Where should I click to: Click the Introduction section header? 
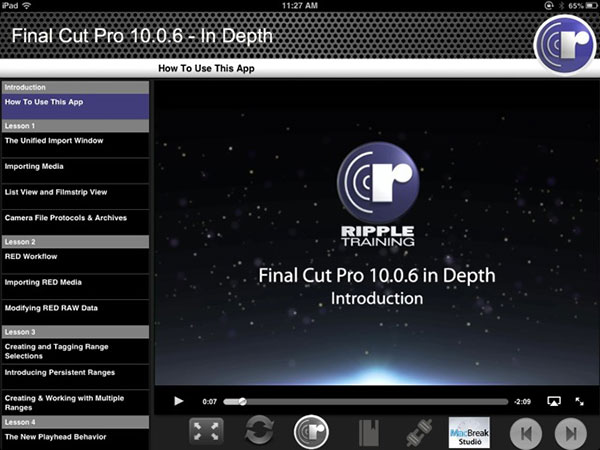pyautogui.click(x=75, y=87)
